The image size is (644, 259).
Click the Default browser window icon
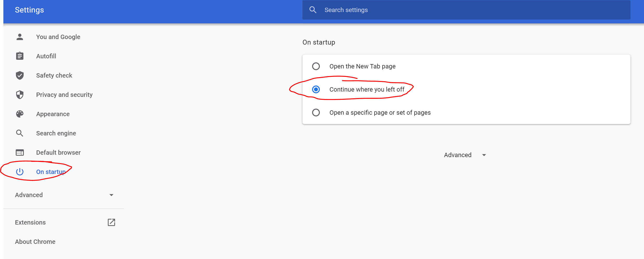20,152
